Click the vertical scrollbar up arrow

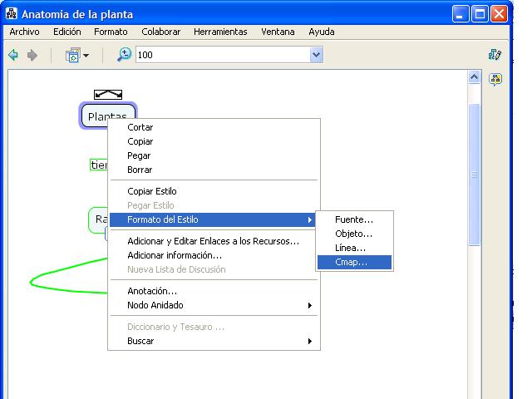click(x=474, y=77)
